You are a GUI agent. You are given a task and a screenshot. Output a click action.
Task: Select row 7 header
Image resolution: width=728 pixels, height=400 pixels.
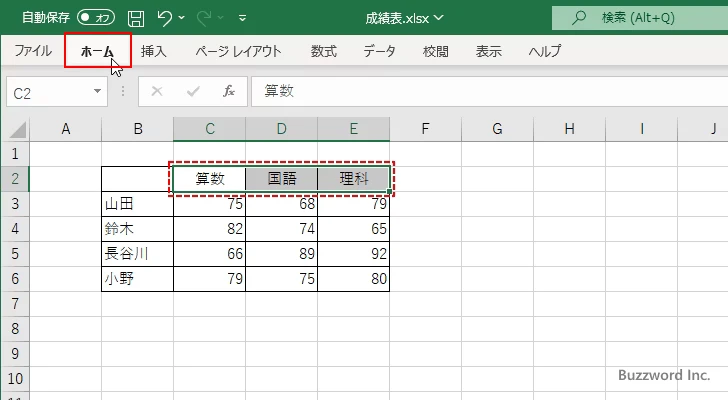click(x=15, y=304)
